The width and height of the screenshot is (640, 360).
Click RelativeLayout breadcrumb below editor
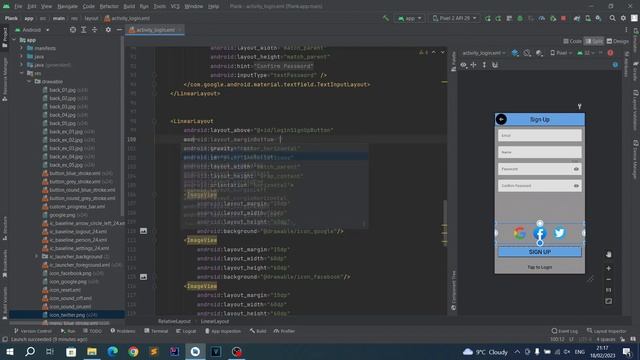pyautogui.click(x=174, y=321)
